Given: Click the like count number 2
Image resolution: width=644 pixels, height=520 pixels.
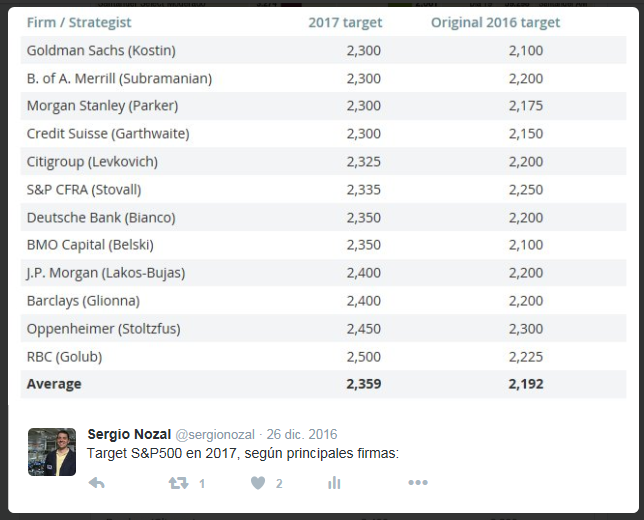Looking at the screenshot, I should coord(279,484).
